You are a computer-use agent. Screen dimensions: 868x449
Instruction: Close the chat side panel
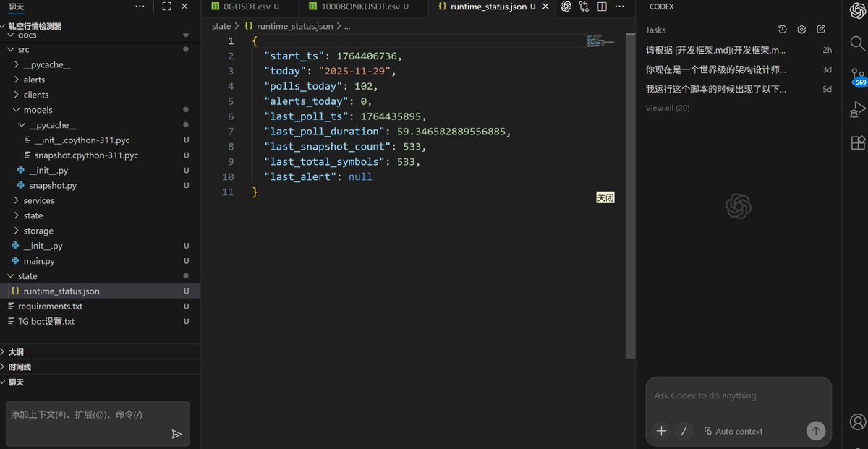184,7
